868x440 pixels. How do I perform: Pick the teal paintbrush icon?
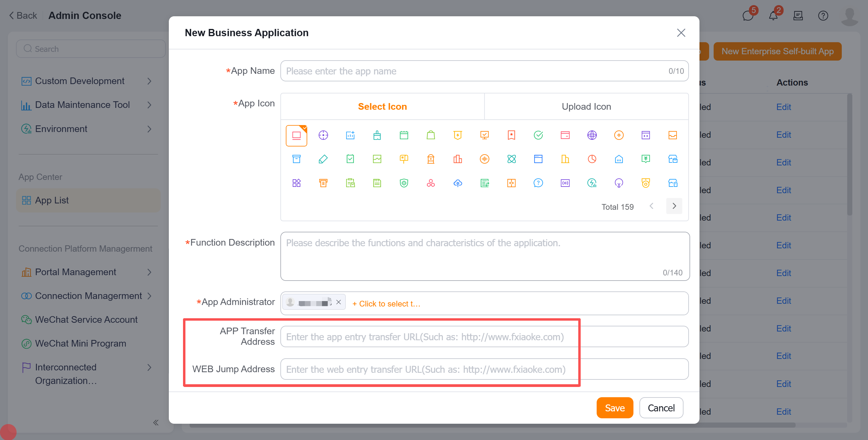point(377,135)
